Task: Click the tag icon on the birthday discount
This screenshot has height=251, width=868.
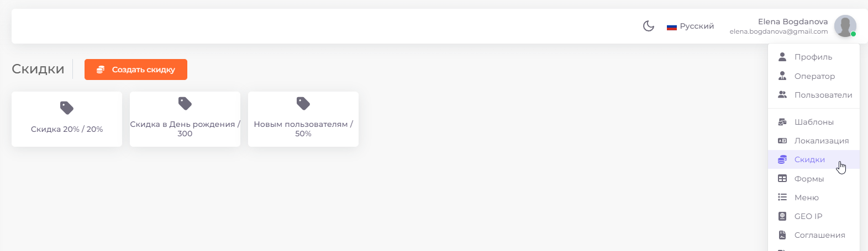Action: click(185, 103)
